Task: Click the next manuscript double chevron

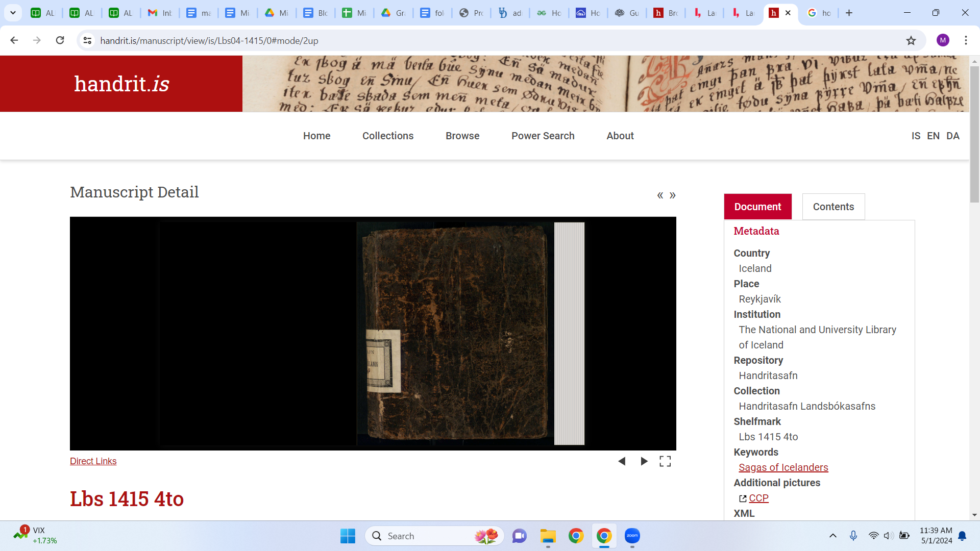Action: pos(673,195)
